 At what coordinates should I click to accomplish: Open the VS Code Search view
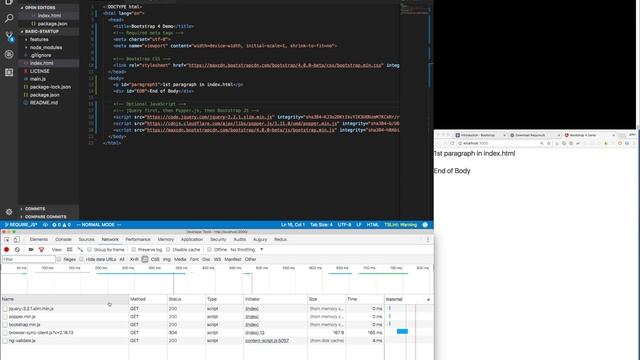click(9, 18)
